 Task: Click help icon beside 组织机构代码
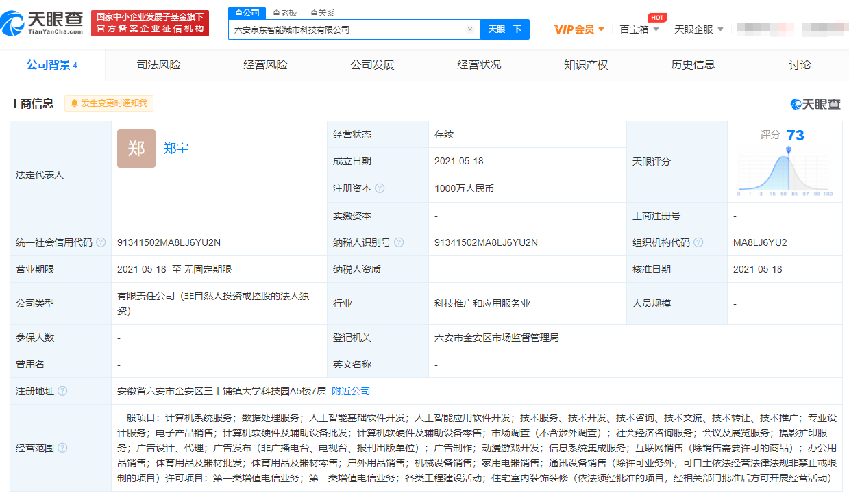coord(698,242)
